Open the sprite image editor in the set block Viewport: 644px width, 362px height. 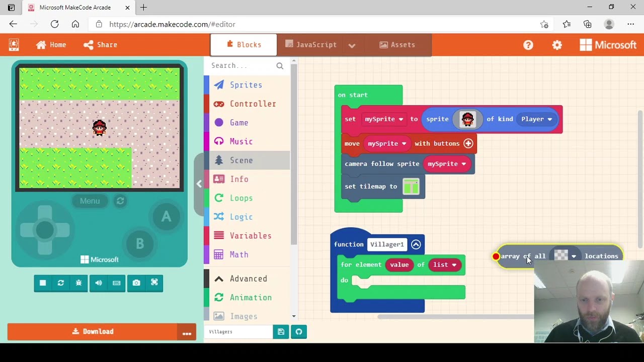pos(467,119)
